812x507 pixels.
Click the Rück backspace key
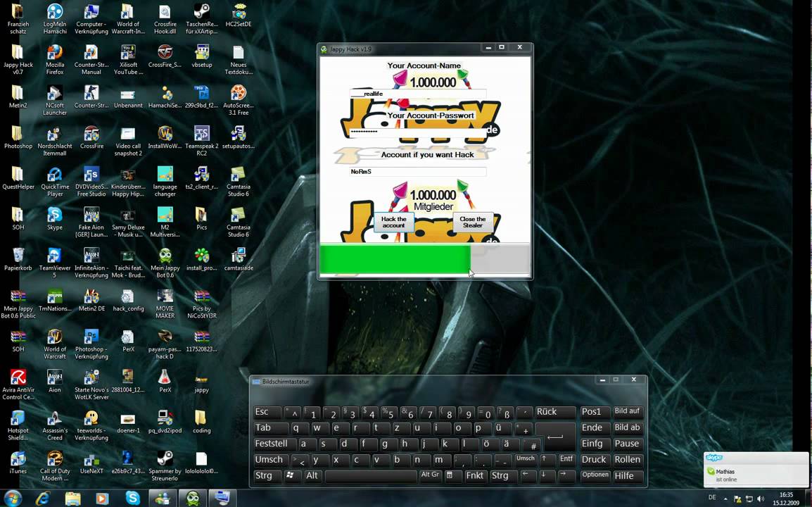point(554,412)
